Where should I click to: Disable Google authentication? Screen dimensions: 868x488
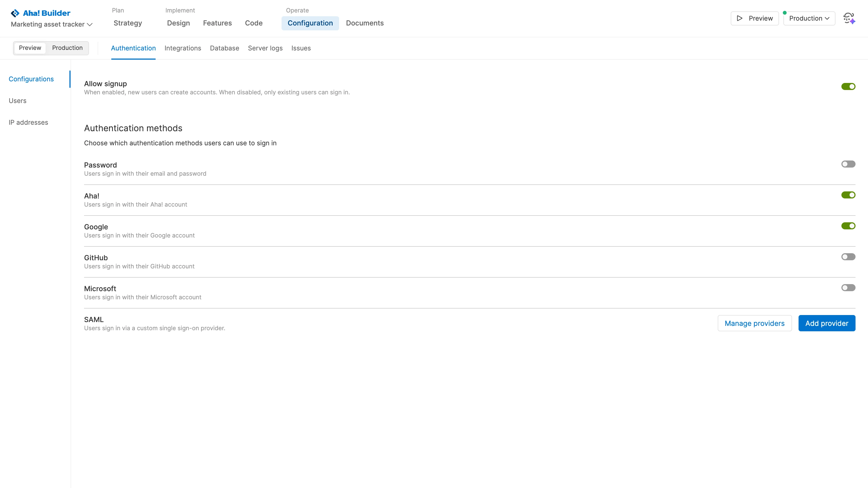pos(848,226)
